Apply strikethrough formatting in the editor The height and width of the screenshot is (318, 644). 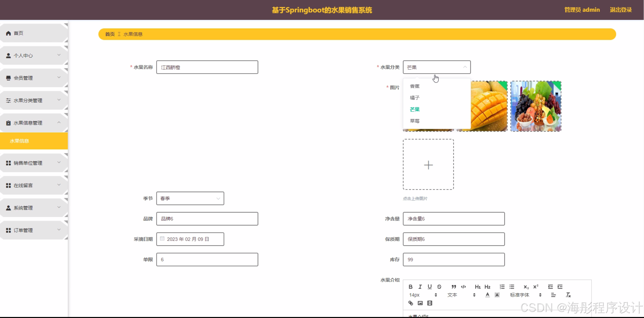[x=439, y=287]
